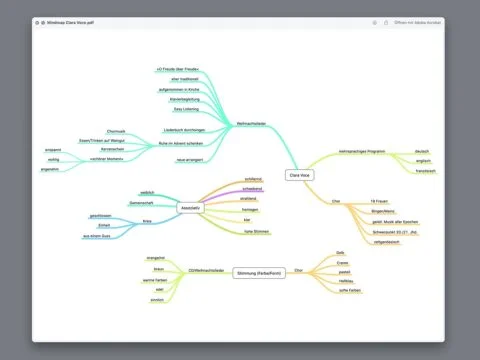Screen dimensions: 480x360
Task: Click the 'Gemeinschaft' branch label
Action: coord(141,203)
